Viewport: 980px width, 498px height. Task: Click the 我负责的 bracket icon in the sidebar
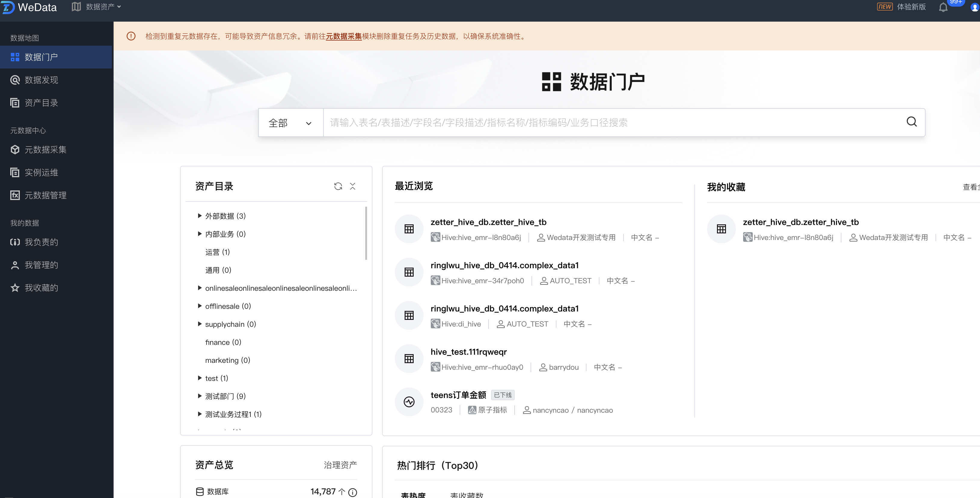(x=15, y=242)
